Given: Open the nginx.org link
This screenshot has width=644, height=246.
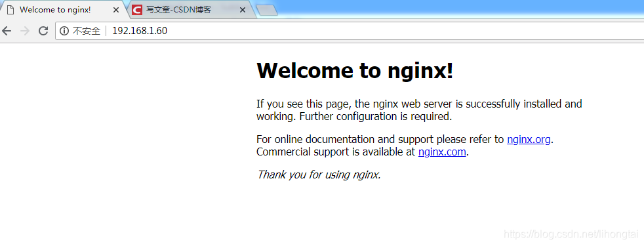Looking at the screenshot, I should coord(529,140).
